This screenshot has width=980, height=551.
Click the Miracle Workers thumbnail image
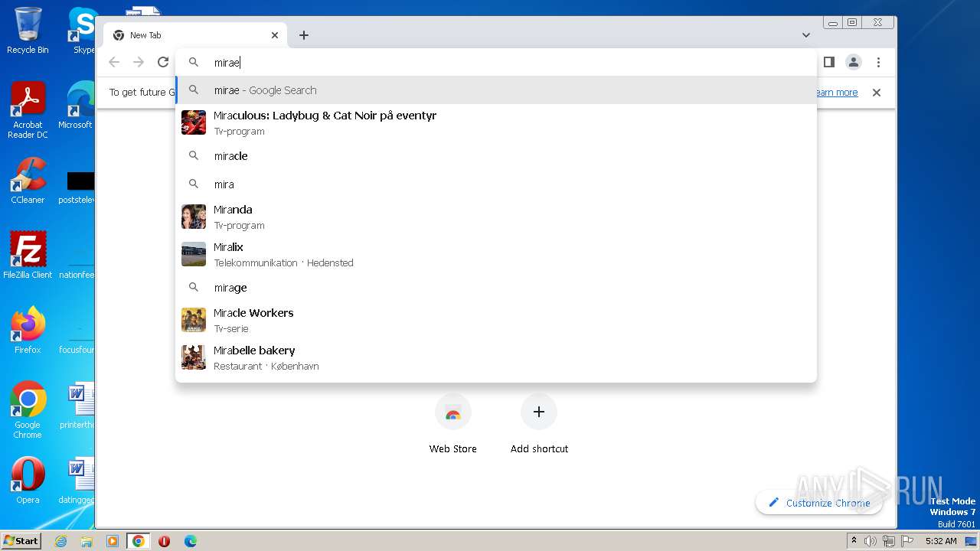click(x=194, y=320)
